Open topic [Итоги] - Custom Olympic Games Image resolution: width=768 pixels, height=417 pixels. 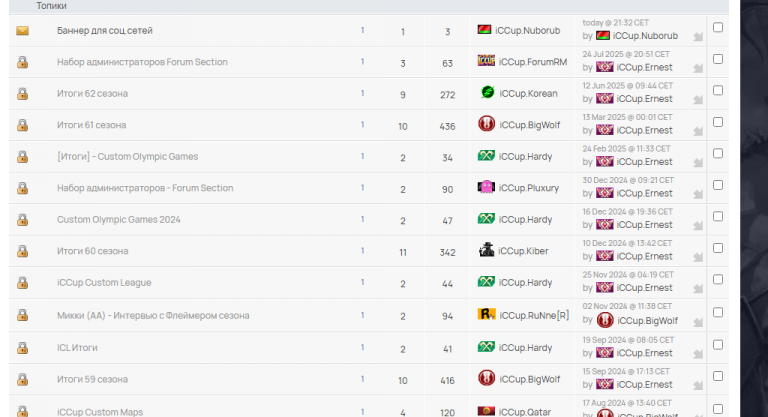point(127,157)
